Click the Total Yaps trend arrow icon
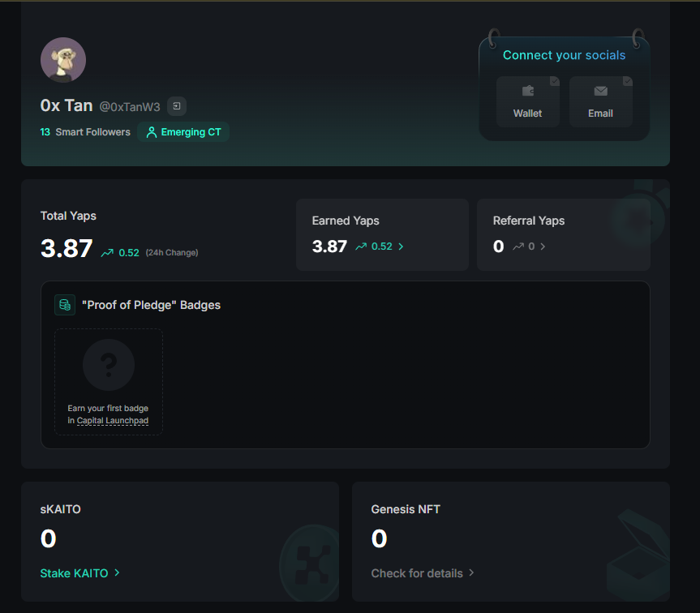Viewport: 700px width, 613px height. coord(107,253)
